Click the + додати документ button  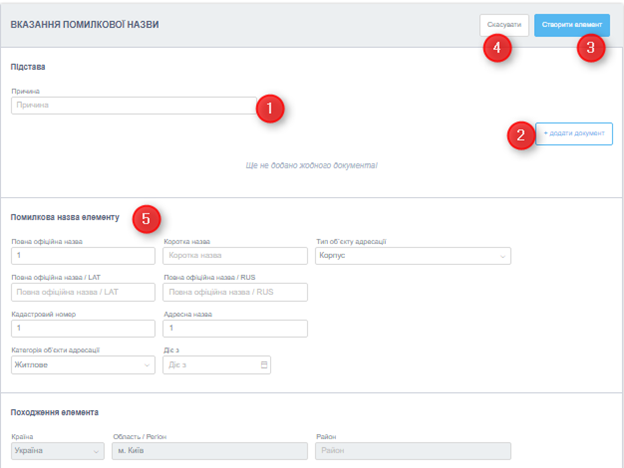pos(575,133)
